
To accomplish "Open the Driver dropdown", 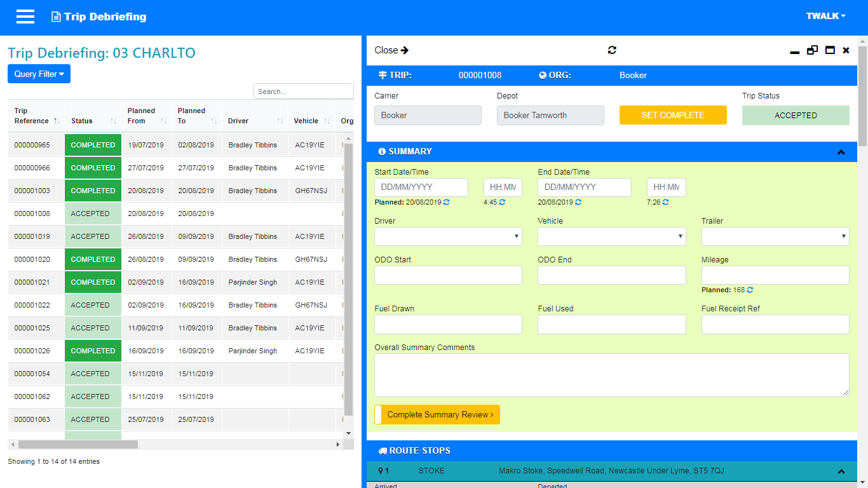I will point(448,236).
